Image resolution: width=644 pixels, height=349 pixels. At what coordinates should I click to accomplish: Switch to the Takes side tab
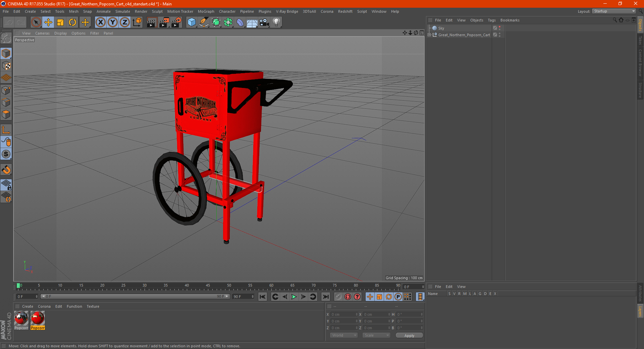point(640,41)
